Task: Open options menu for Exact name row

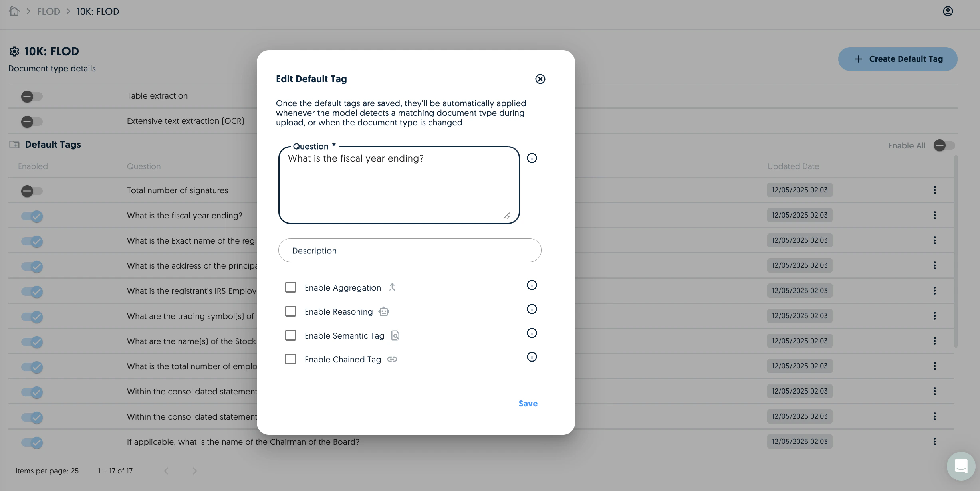Action: 935,240
